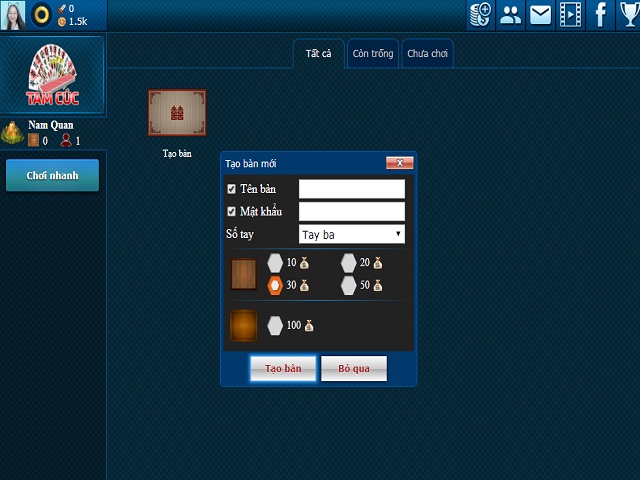This screenshot has width=640, height=480.
Task: Open the trophy leaderboard icon
Action: click(627, 14)
